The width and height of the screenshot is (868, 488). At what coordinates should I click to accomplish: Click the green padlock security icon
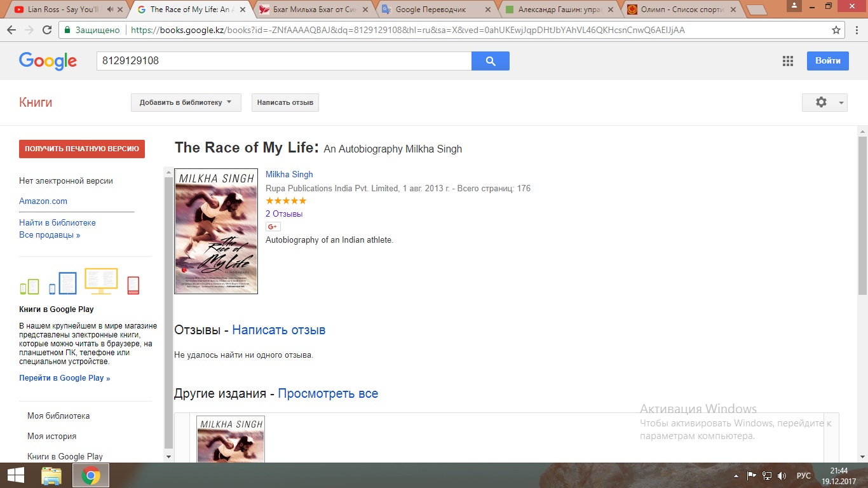(67, 30)
